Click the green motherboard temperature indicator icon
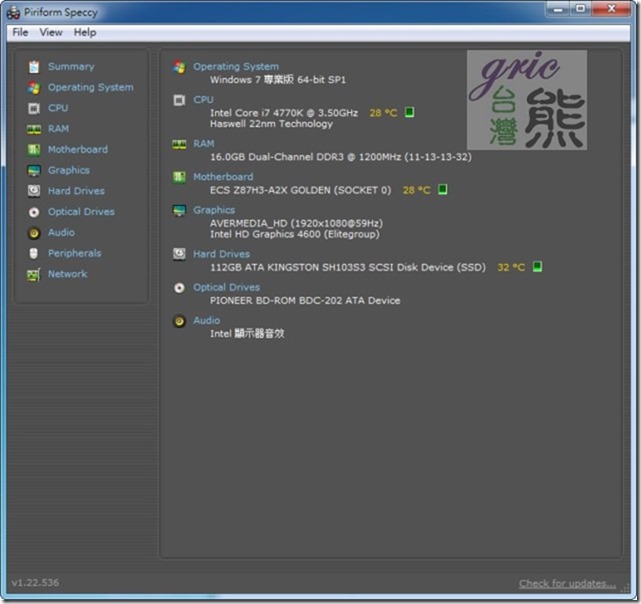The width and height of the screenshot is (641, 604). (x=443, y=189)
